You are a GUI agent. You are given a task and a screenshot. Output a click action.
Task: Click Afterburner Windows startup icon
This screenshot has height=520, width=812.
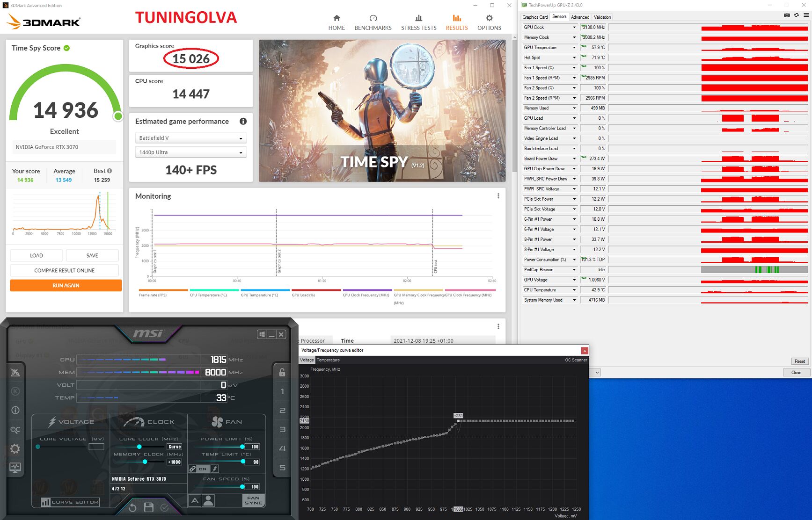pos(262,334)
